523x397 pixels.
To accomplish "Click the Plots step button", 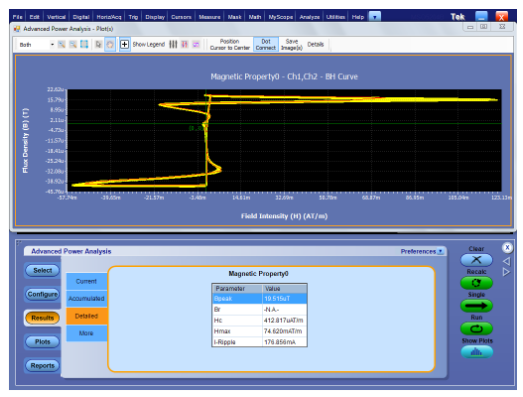I will coord(42,342).
